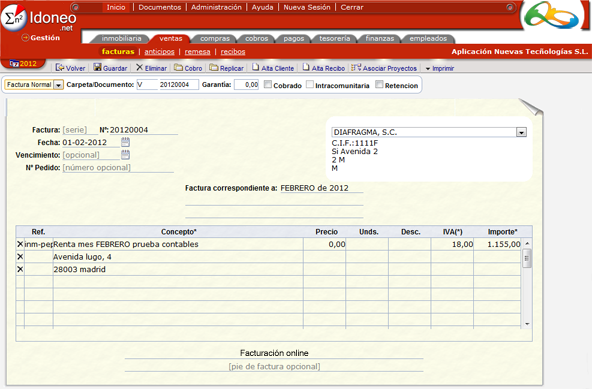Enable the Intracomunitaria checkbox

[x=310, y=85]
